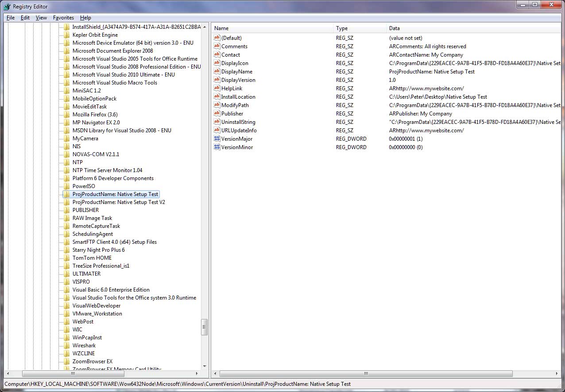Click the string value icon of (Default)
The image size is (565, 392).
tap(217, 38)
